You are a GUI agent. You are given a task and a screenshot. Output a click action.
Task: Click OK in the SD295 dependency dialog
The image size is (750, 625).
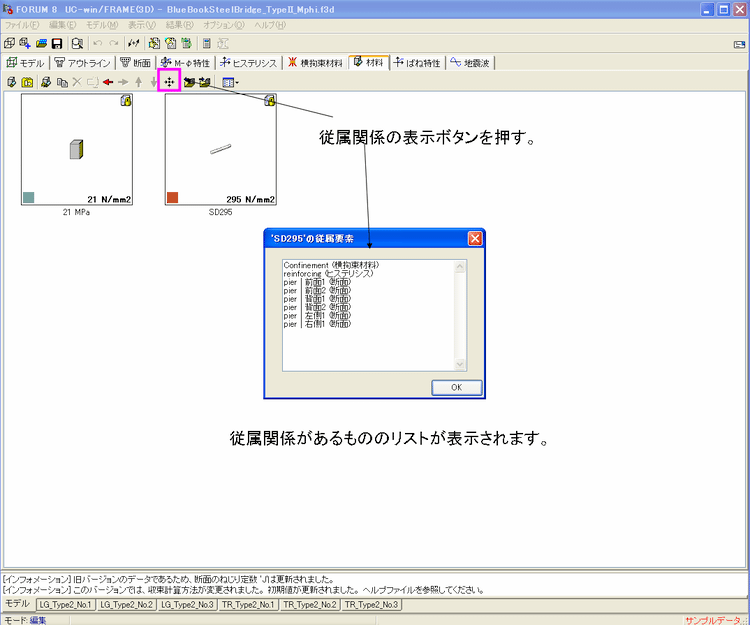point(456,387)
